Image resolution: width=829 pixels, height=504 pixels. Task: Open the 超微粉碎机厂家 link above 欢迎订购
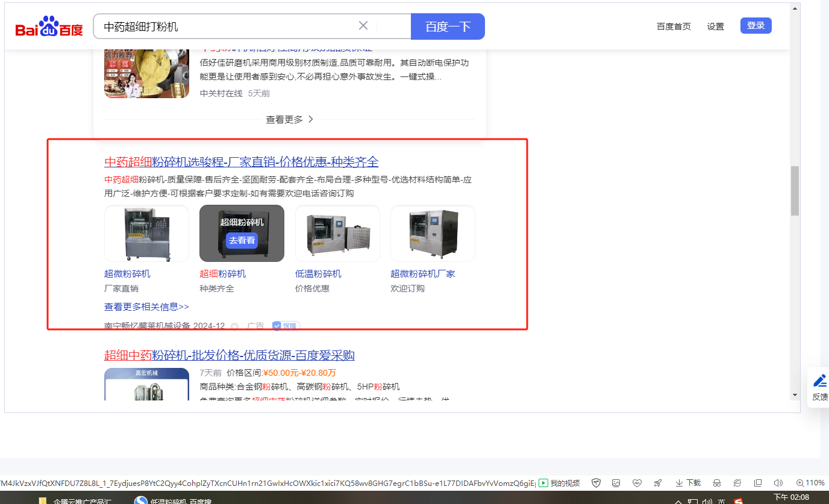click(423, 274)
